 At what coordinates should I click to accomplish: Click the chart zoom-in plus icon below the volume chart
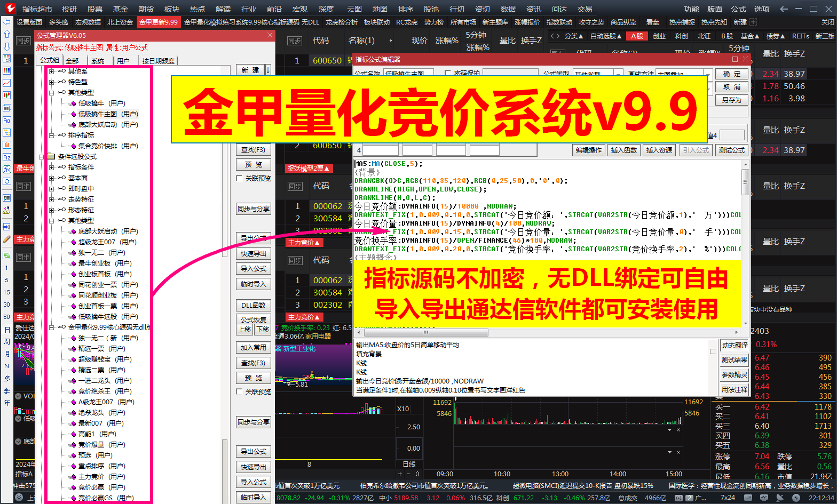(x=400, y=474)
